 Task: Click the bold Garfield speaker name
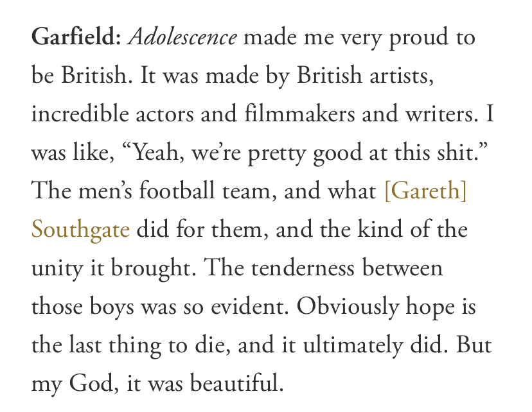(76, 37)
